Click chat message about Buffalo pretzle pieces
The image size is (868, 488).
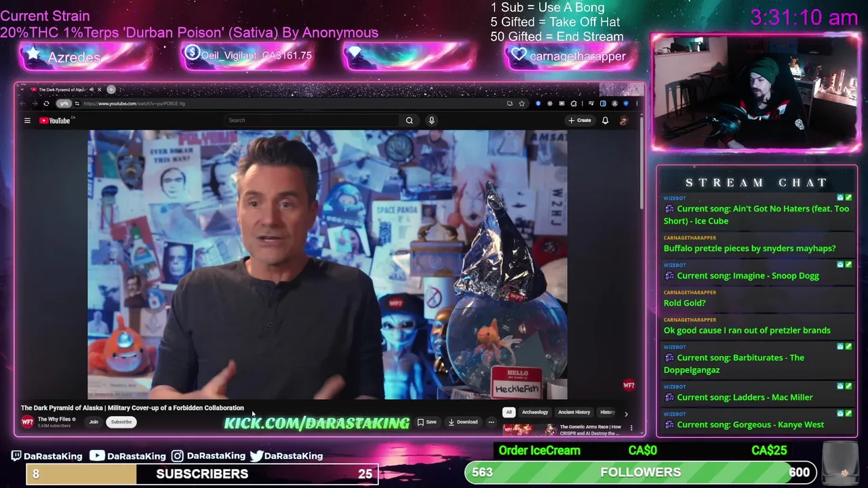(750, 249)
